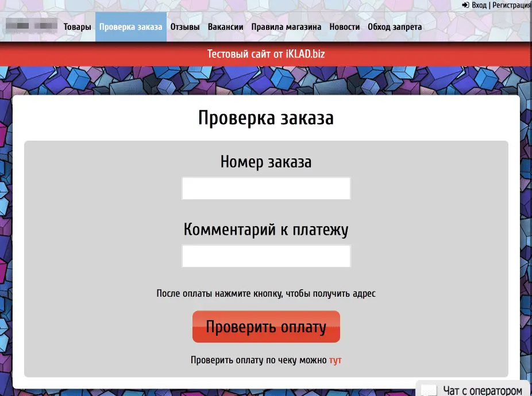
Task: Click the blurred site logo in header
Action: point(31,26)
